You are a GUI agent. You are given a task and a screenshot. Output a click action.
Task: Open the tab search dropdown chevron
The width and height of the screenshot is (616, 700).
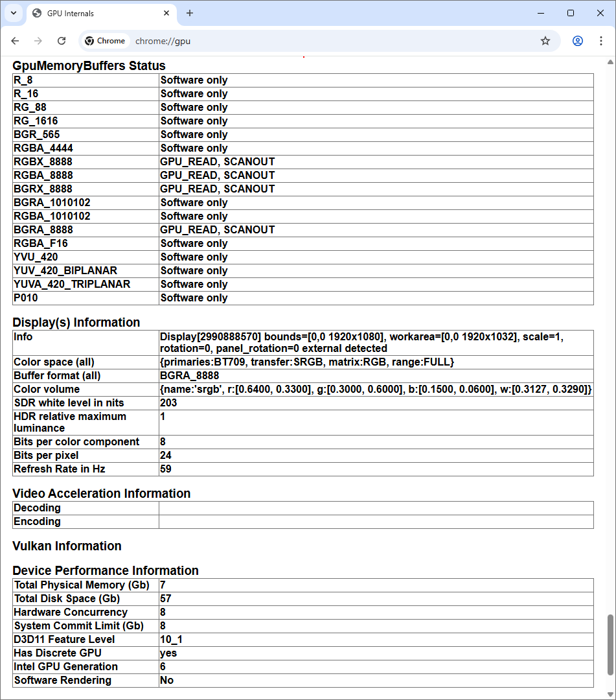(x=14, y=14)
